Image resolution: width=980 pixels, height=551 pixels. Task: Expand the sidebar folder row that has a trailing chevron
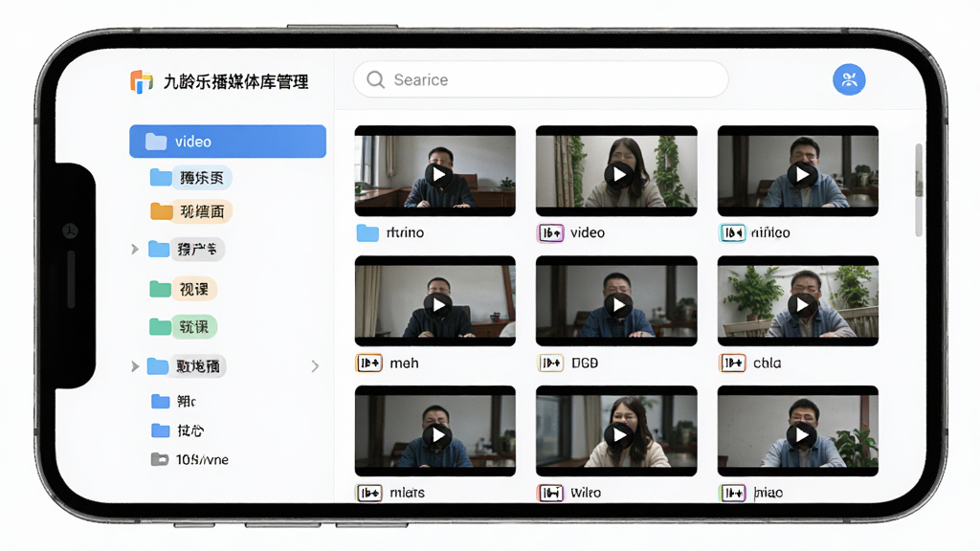[134, 366]
